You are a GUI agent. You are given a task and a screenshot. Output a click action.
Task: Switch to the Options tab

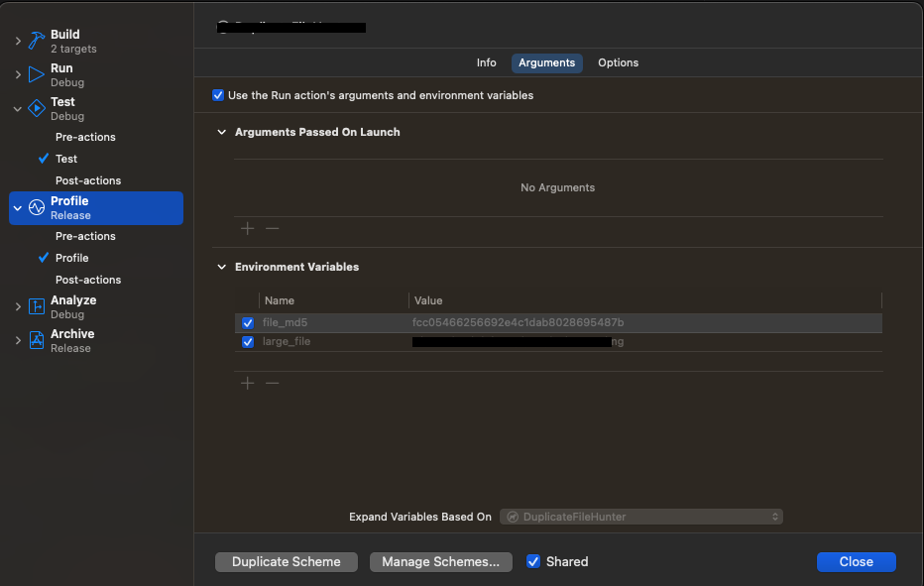[618, 62]
